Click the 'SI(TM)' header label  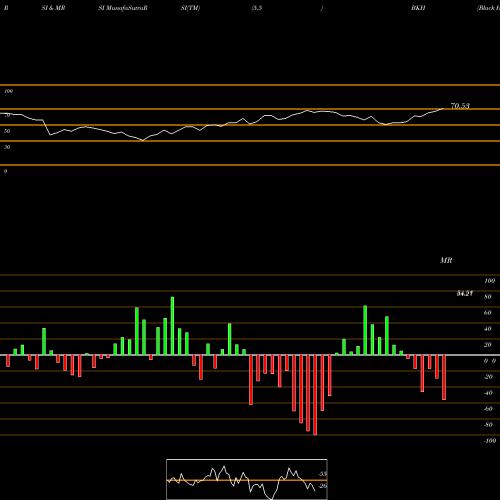(x=190, y=8)
